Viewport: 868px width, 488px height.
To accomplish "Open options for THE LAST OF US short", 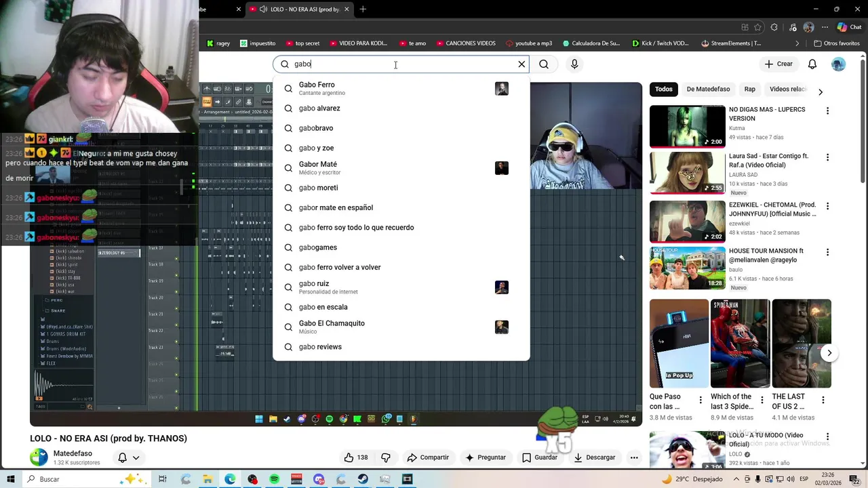I will click(823, 400).
